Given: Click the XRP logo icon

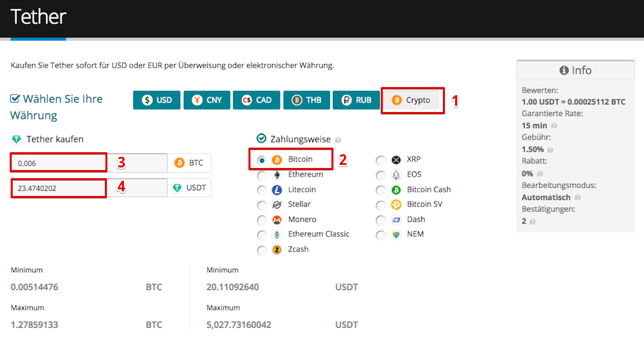Looking at the screenshot, I should click(x=396, y=160).
